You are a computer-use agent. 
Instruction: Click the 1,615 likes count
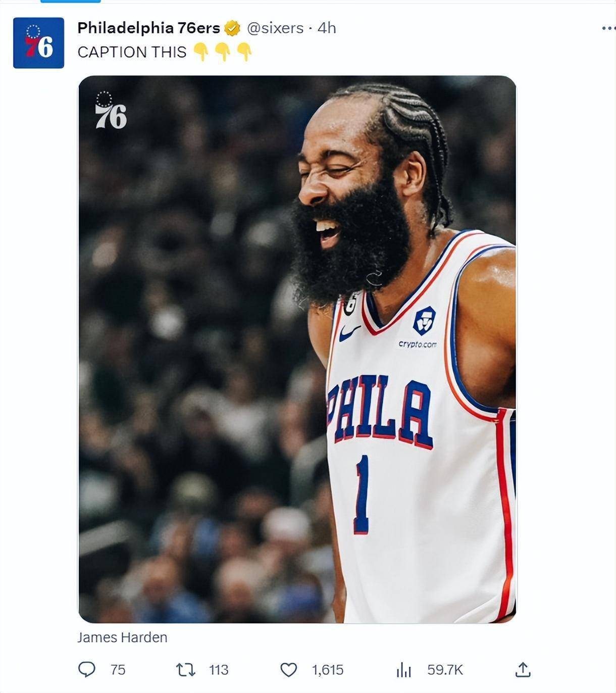click(328, 670)
